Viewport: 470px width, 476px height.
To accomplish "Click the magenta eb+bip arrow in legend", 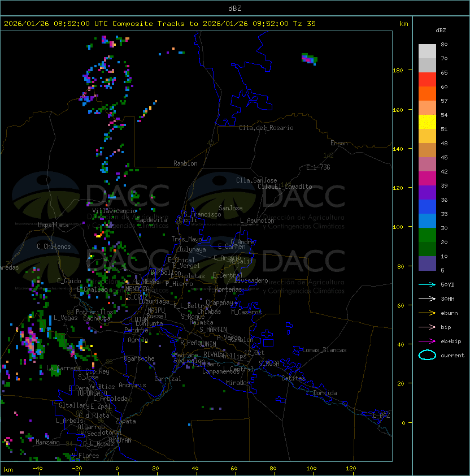I will (427, 341).
